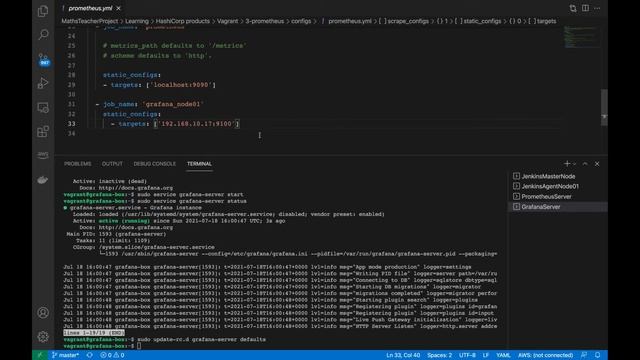Click the '192.168.10.17:9100' target string
640x360 pixels.
click(x=196, y=124)
